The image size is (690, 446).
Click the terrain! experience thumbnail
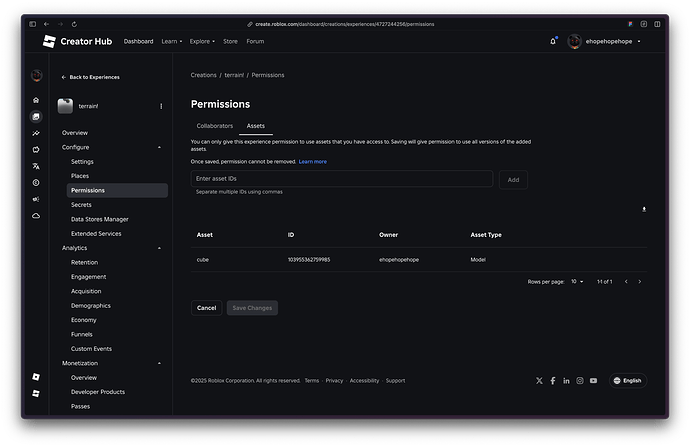[x=65, y=106]
